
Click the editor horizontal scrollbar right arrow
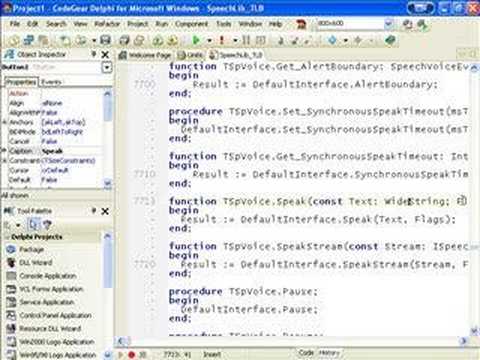463,341
